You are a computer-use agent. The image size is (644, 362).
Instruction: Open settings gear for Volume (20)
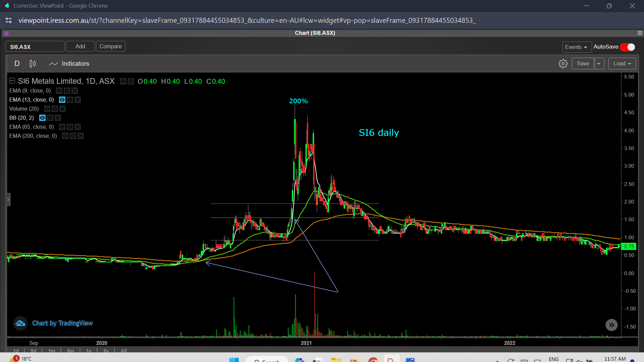[55, 109]
